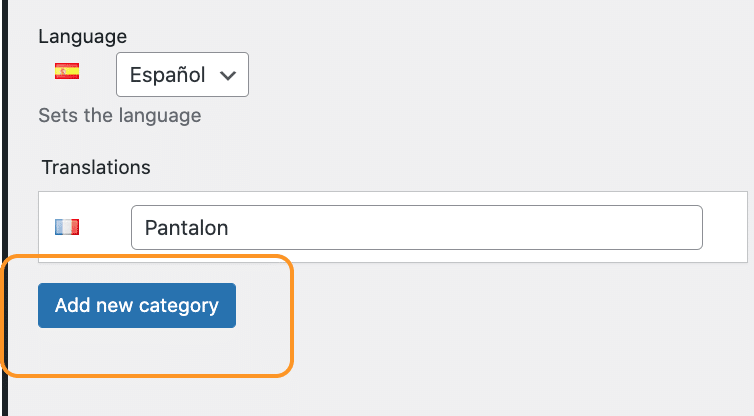The height and width of the screenshot is (416, 754).
Task: Click the French flag icon
Action: click(67, 227)
